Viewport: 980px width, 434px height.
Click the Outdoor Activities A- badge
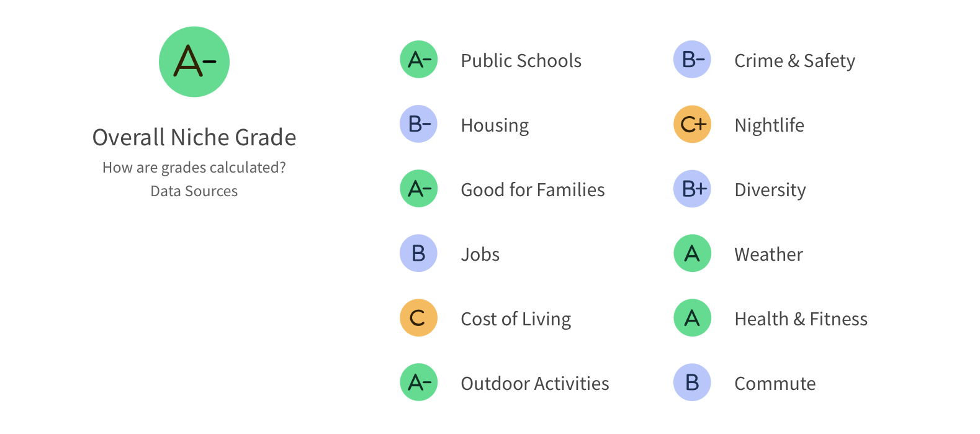click(x=419, y=382)
